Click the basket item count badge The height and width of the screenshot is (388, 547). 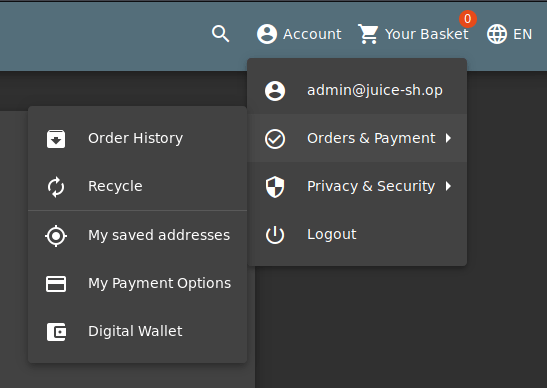click(x=467, y=19)
